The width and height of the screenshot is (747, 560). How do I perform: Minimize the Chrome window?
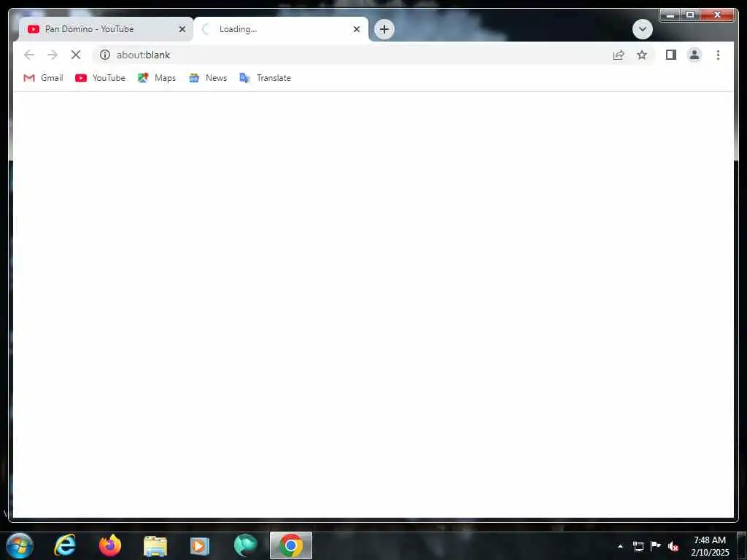tap(670, 15)
